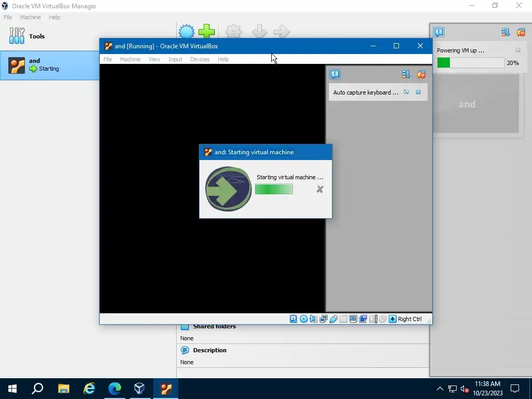Click the mouse integration indicator in status bar

383,319
